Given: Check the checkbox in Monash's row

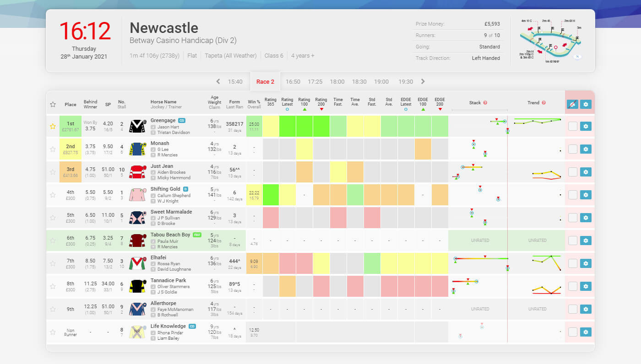Looking at the screenshot, I should pyautogui.click(x=572, y=149).
